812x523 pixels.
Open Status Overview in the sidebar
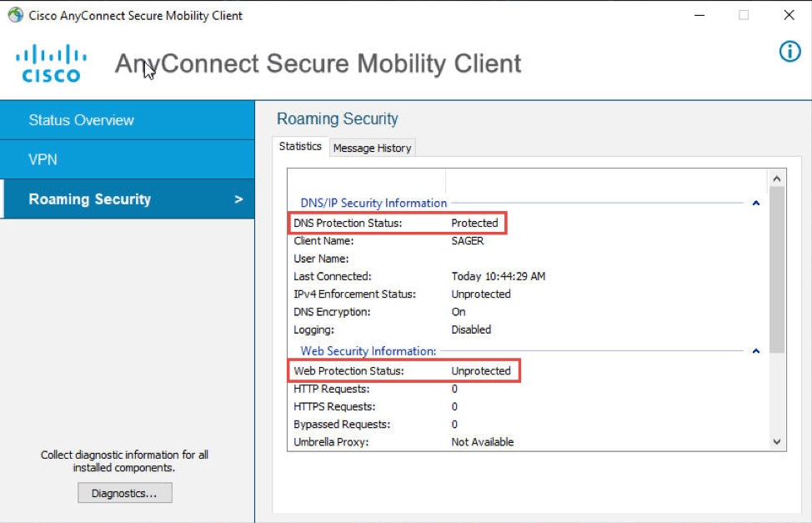tap(128, 120)
